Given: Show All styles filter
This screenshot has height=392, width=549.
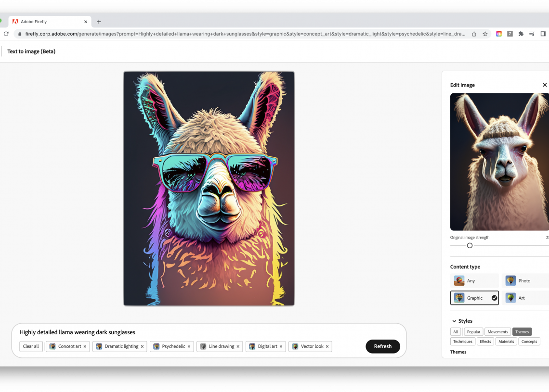Looking at the screenshot, I should click(x=456, y=332).
